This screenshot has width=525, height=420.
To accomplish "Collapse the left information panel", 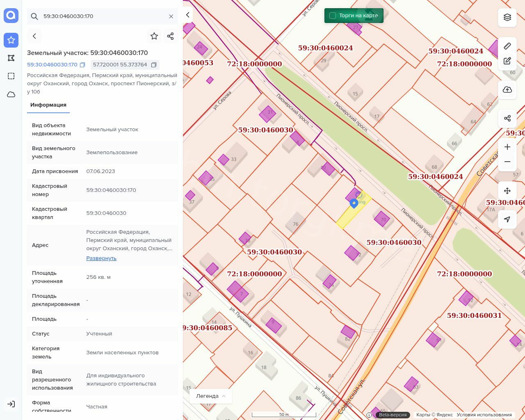I will (188, 15).
